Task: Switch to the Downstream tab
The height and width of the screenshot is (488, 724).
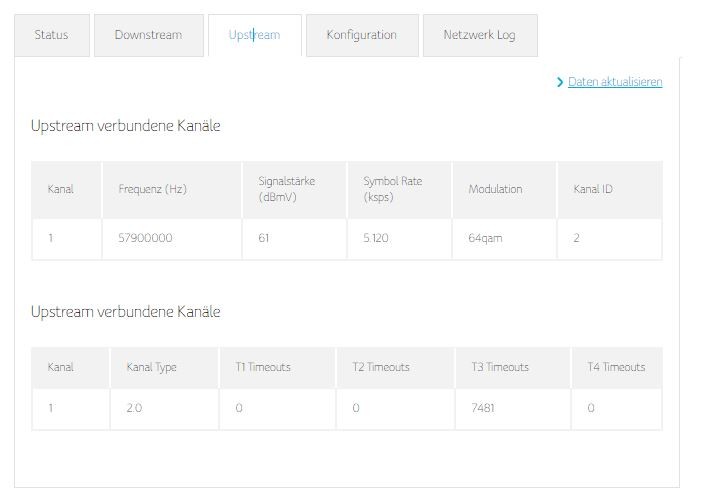Action: pos(148,35)
